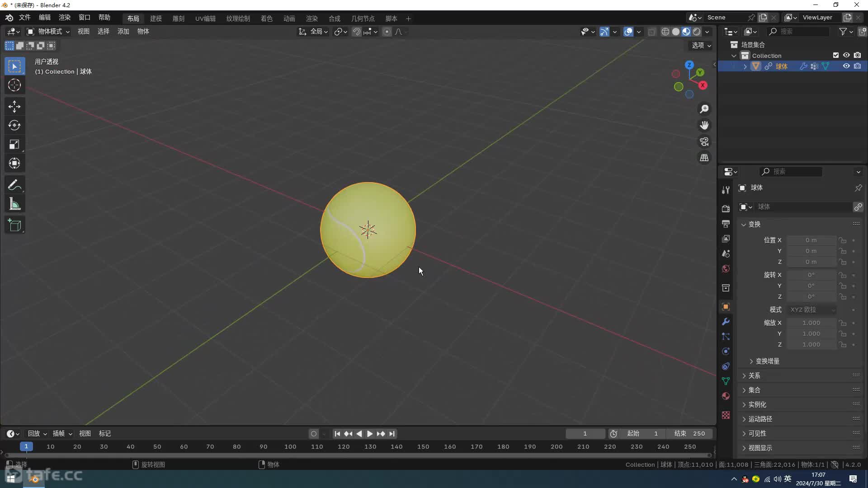This screenshot has width=868, height=488.
Task: Add a new workspace with plus button
Action: tap(408, 19)
